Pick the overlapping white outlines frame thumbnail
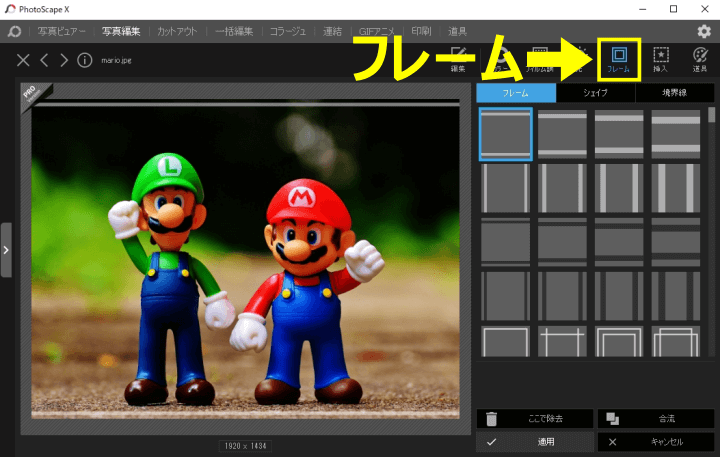Image resolution: width=720 pixels, height=457 pixels. (676, 341)
